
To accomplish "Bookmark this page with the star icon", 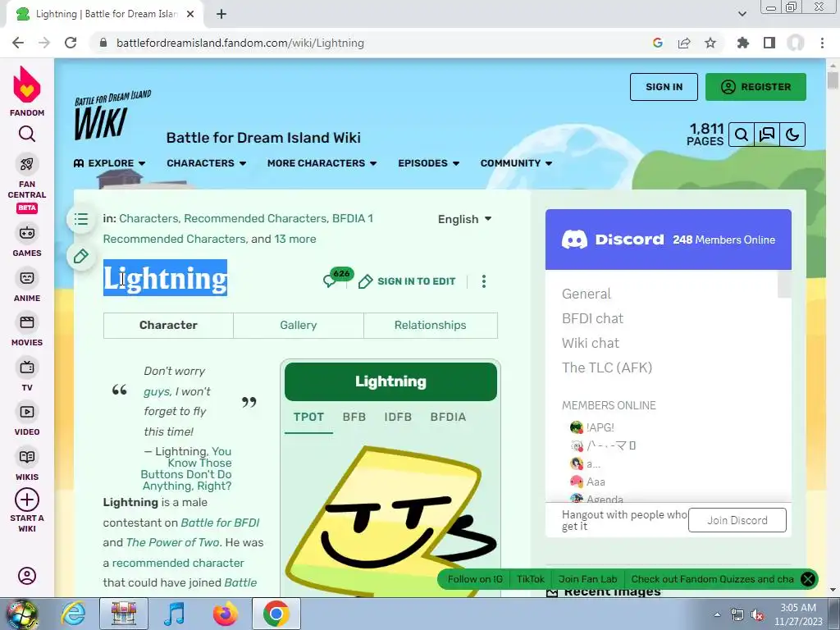I will click(710, 43).
